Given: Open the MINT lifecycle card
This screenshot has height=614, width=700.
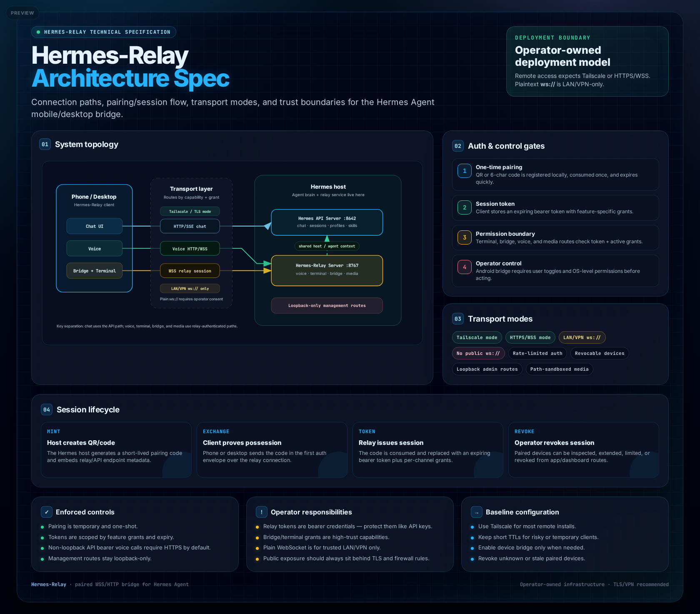Looking at the screenshot, I should [116, 450].
